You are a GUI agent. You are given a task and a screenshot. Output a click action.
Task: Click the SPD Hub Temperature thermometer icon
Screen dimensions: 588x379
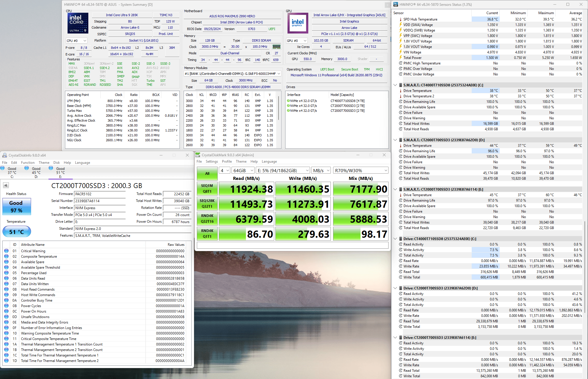(401, 19)
